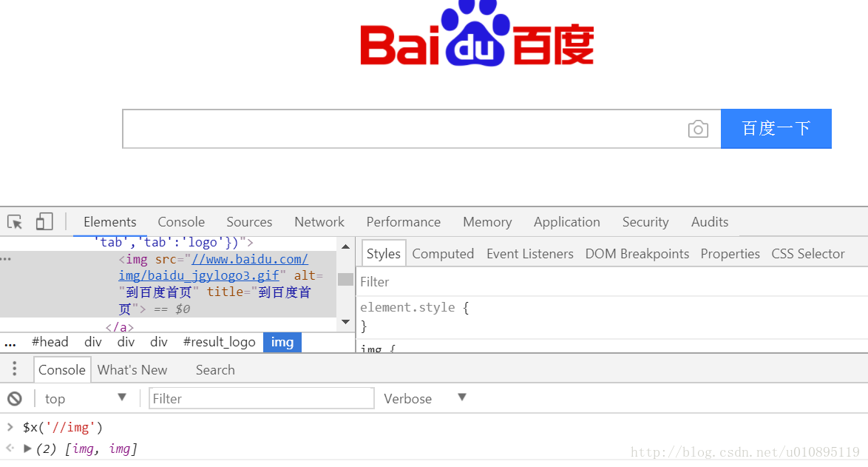Open the top execution context dropdown
The height and width of the screenshot is (467, 868).
pos(86,398)
